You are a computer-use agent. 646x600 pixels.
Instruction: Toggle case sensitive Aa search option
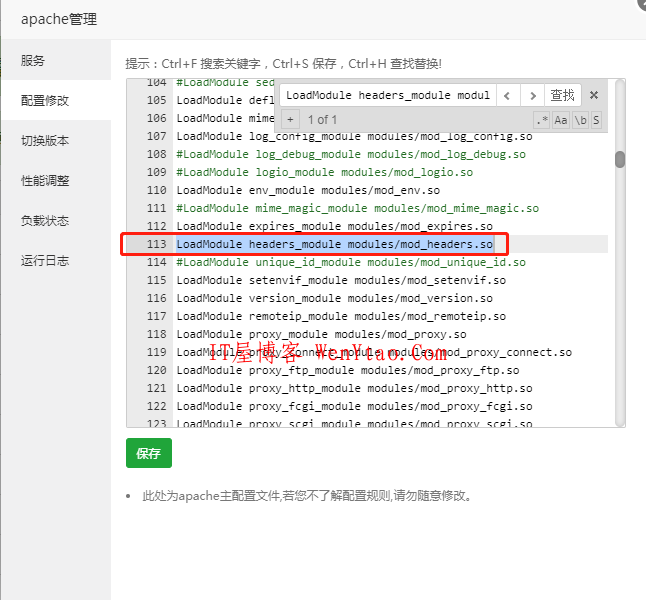(x=561, y=120)
